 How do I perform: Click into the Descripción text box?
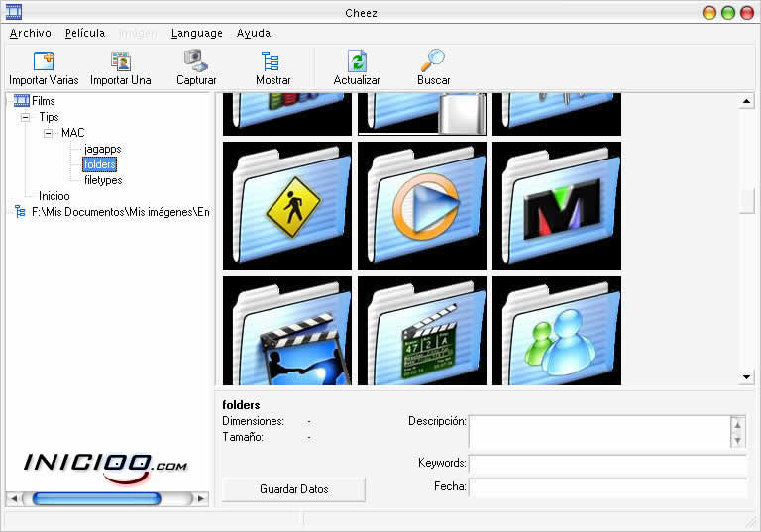(599, 432)
